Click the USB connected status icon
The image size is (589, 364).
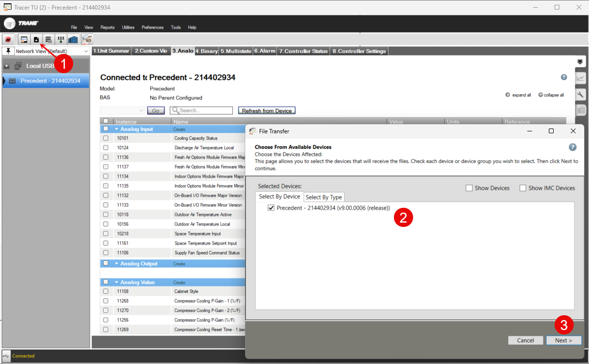coord(6,356)
